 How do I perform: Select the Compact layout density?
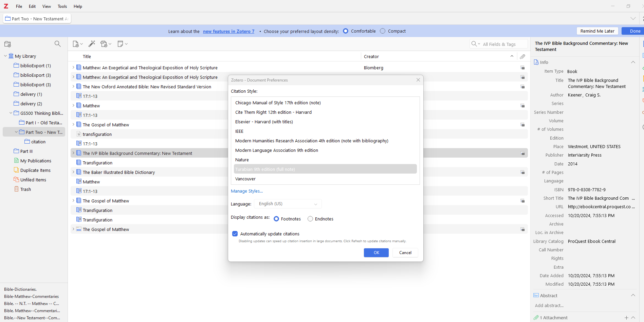(383, 31)
